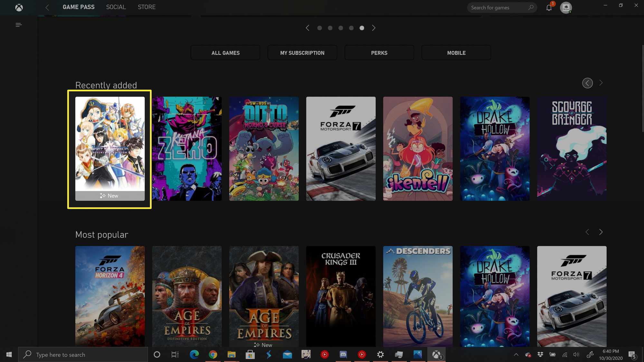Open the notifications bell icon

tap(549, 7)
